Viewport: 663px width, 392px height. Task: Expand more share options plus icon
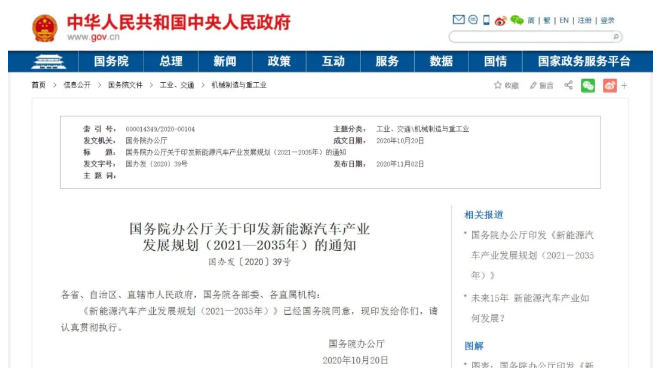pos(624,85)
